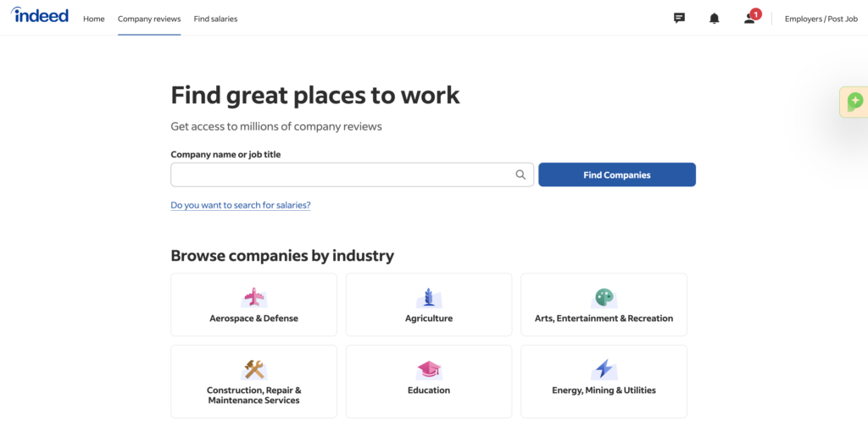Click the Agriculture wheat icon
Screen dimensions: 868x437
tap(428, 297)
